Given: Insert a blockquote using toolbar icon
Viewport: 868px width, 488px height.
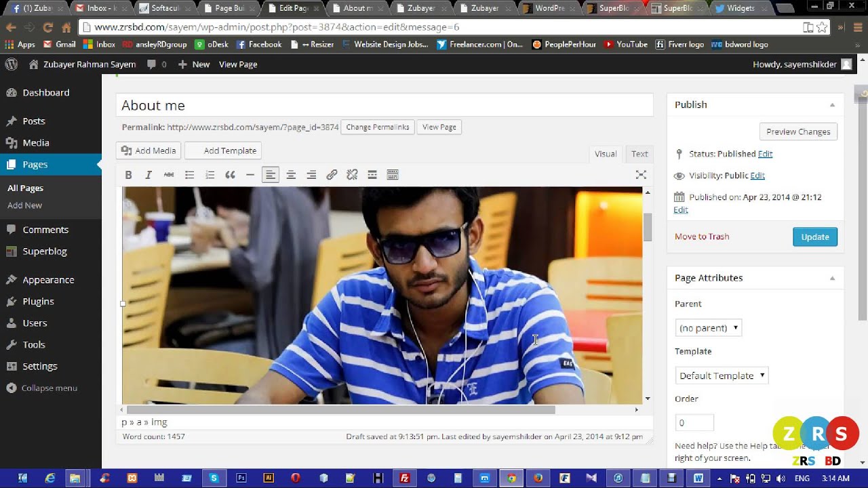Looking at the screenshot, I should click(x=230, y=175).
